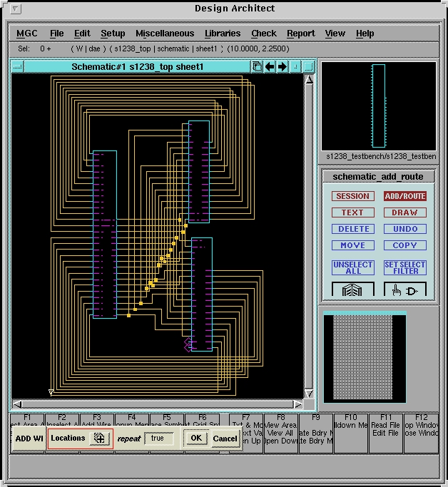Click the right arrow in schematic title bar
This screenshot has height=487, width=448.
coord(282,67)
